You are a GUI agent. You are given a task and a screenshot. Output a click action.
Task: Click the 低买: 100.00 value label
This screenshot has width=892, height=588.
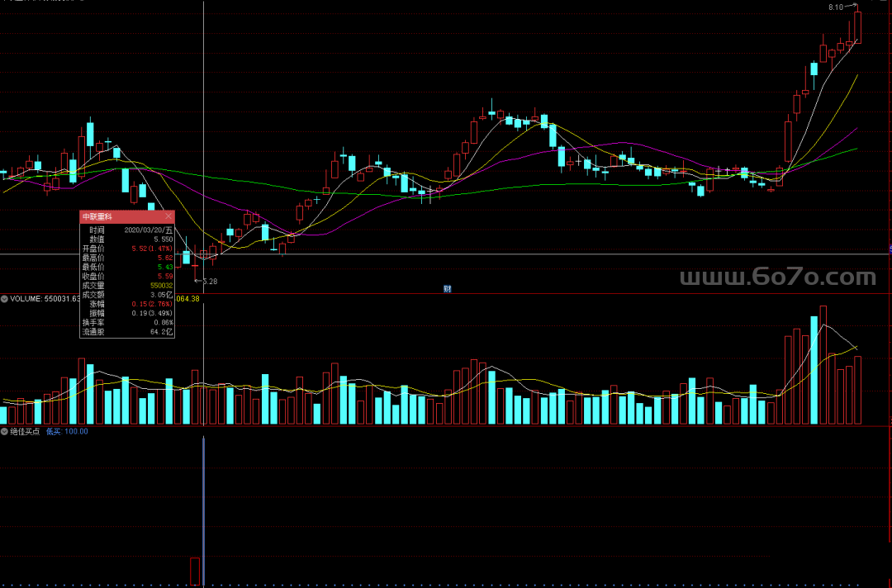[x=66, y=431]
